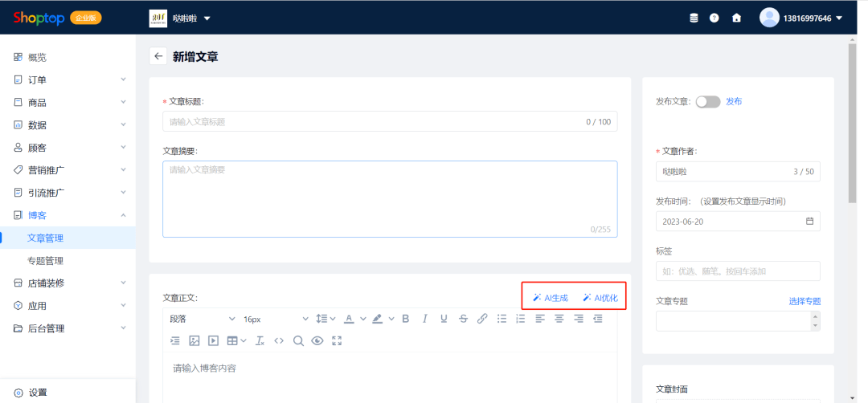Toggle the preview eye icon in the editor
The width and height of the screenshot is (868, 403).
[x=317, y=340]
